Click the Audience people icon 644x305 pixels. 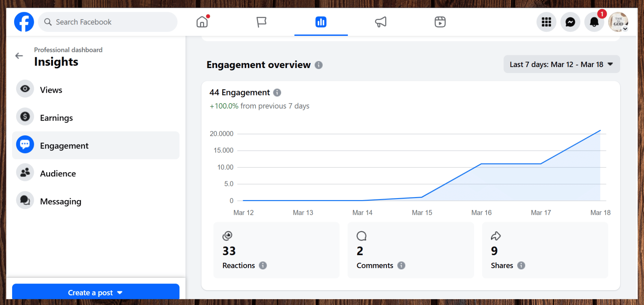coord(25,172)
